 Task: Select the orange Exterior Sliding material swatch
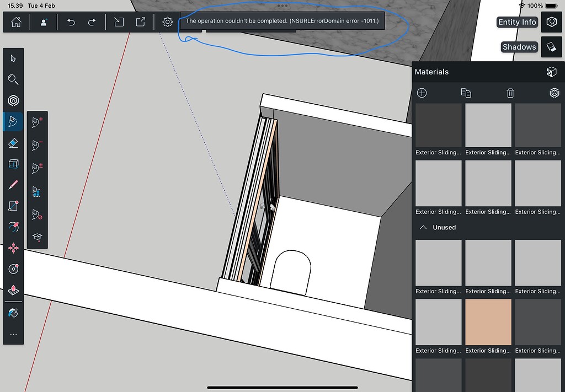tap(488, 323)
